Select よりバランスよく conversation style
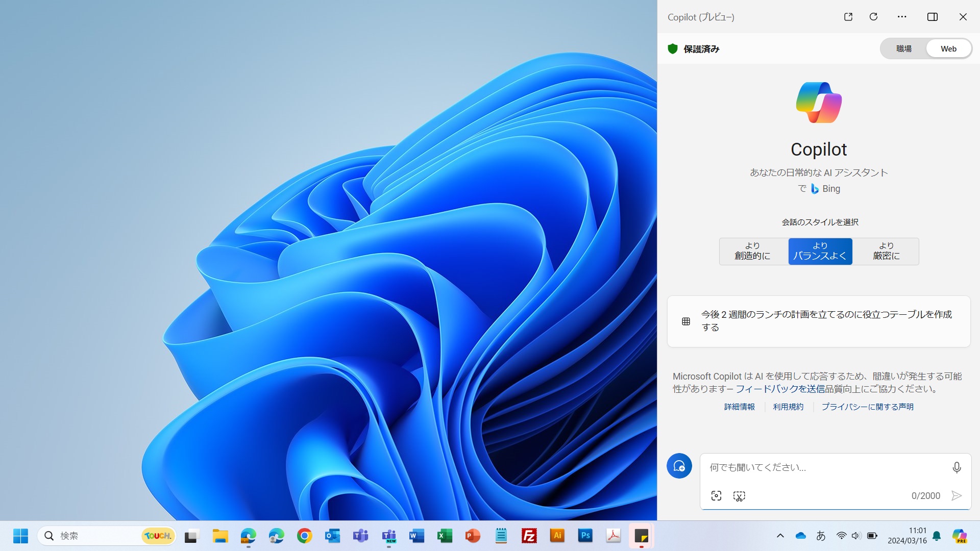Screen dimensions: 980x551 pyautogui.click(x=820, y=252)
